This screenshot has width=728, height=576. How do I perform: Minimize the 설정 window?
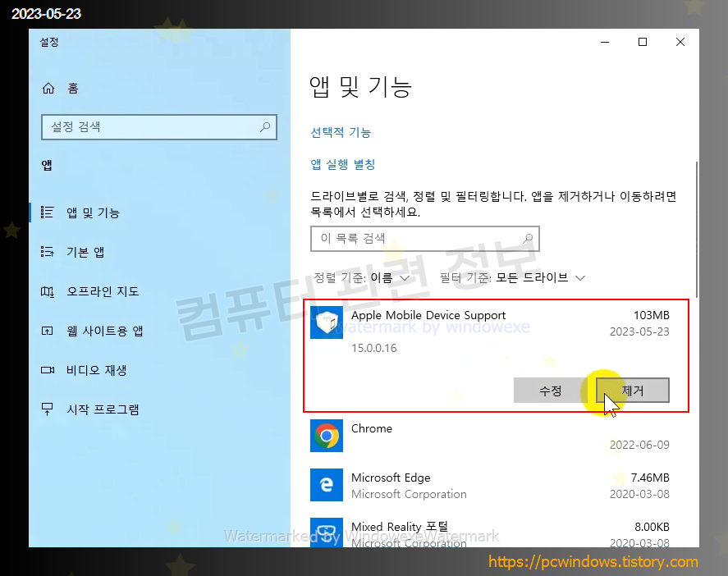605,42
